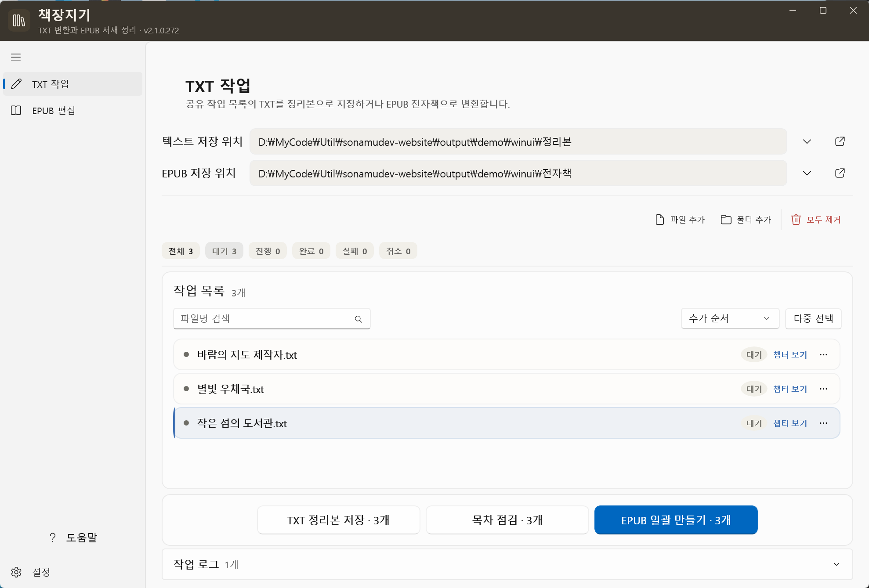Open more options for 작은 섬의 도서관.txt

823,423
